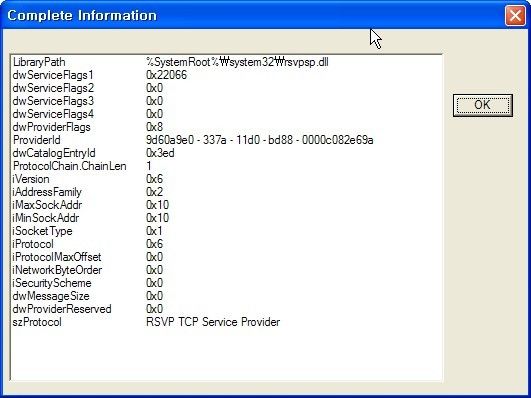Click the dwProviderFlags label

click(51, 127)
